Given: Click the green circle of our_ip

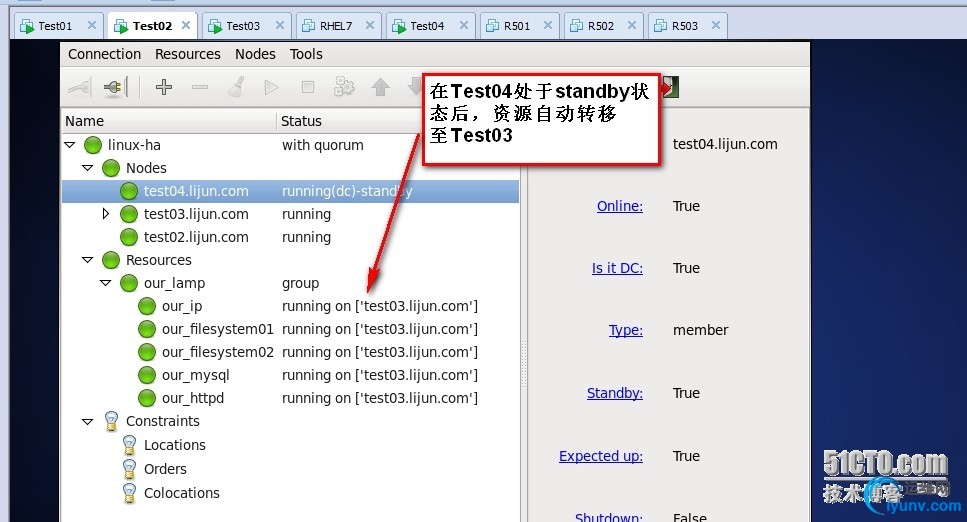Looking at the screenshot, I should tap(147, 306).
